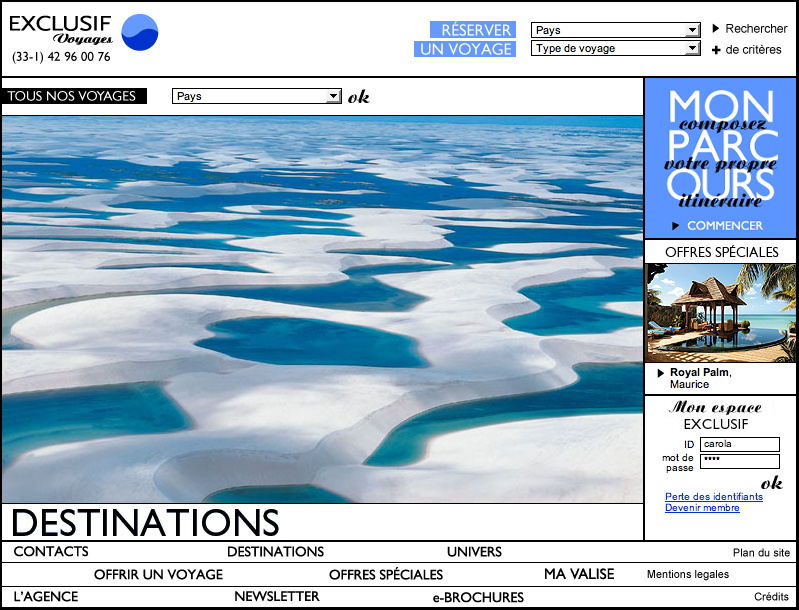
Task: Open e-BROCHURES menu item
Action: [x=478, y=597]
